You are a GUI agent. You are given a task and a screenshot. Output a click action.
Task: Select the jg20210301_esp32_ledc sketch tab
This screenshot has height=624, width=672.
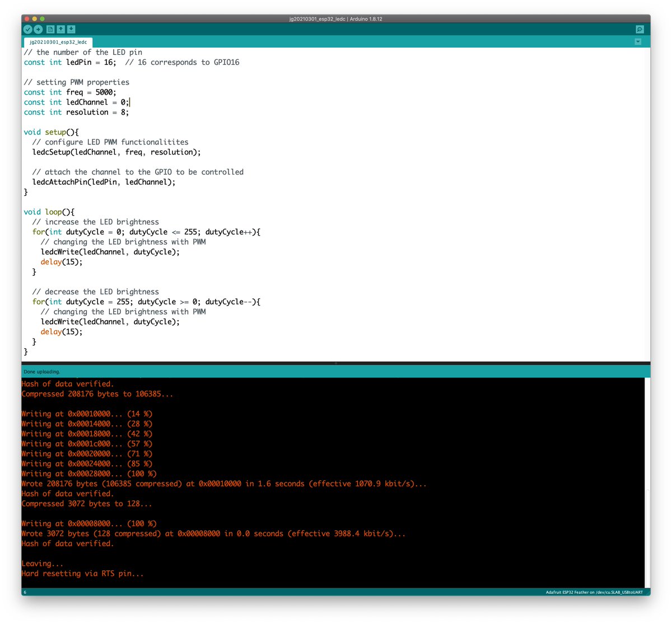point(58,42)
